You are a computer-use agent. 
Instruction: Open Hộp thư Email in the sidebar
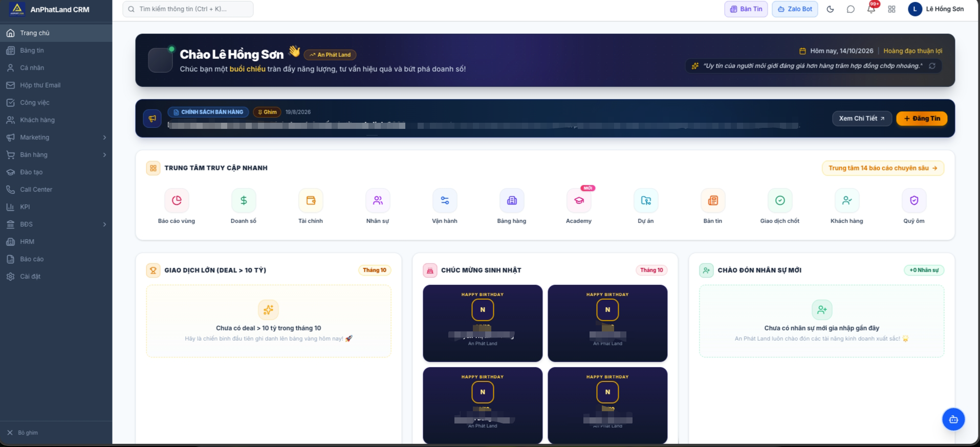pos(56,85)
